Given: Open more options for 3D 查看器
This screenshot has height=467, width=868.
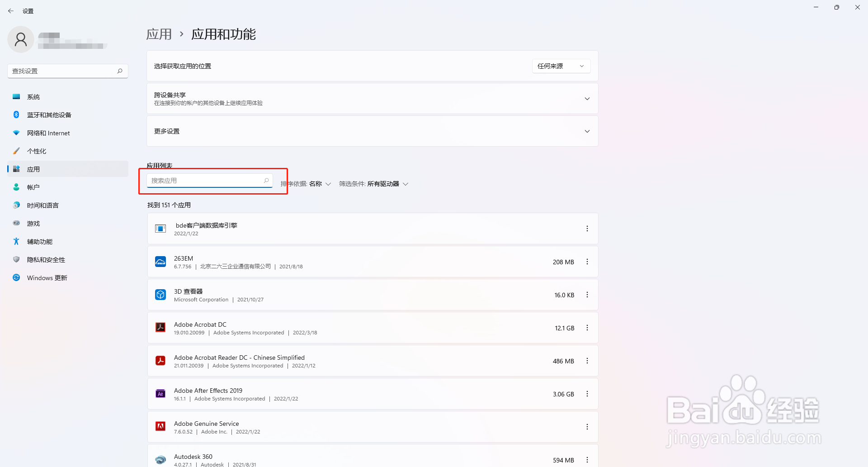Looking at the screenshot, I should pos(587,295).
